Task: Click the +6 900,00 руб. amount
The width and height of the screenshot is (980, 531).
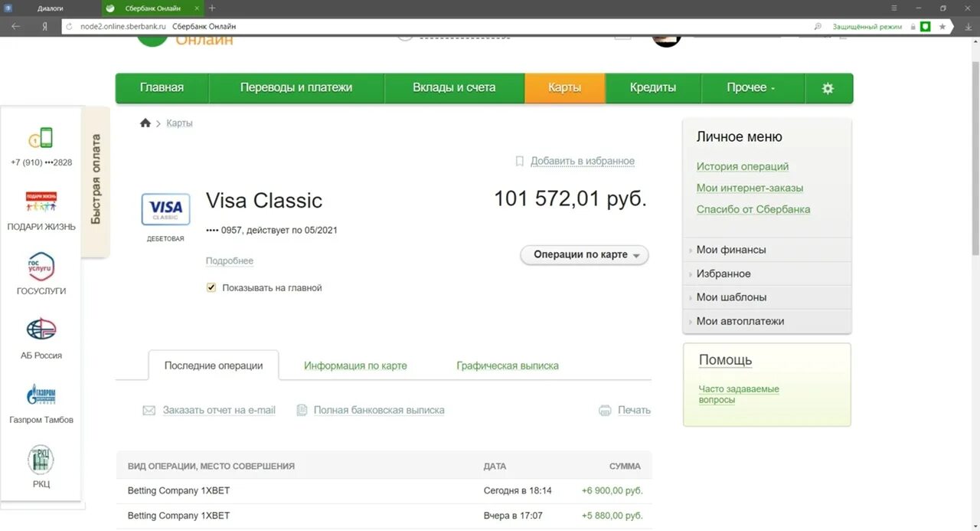Action: point(612,490)
